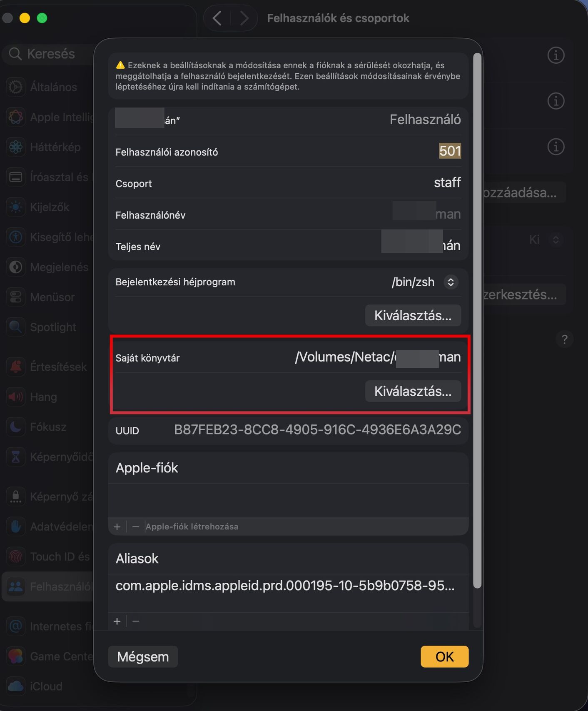Screen dimensions: 588x711
Task: Add an alias with the plus button
Action: [117, 621]
